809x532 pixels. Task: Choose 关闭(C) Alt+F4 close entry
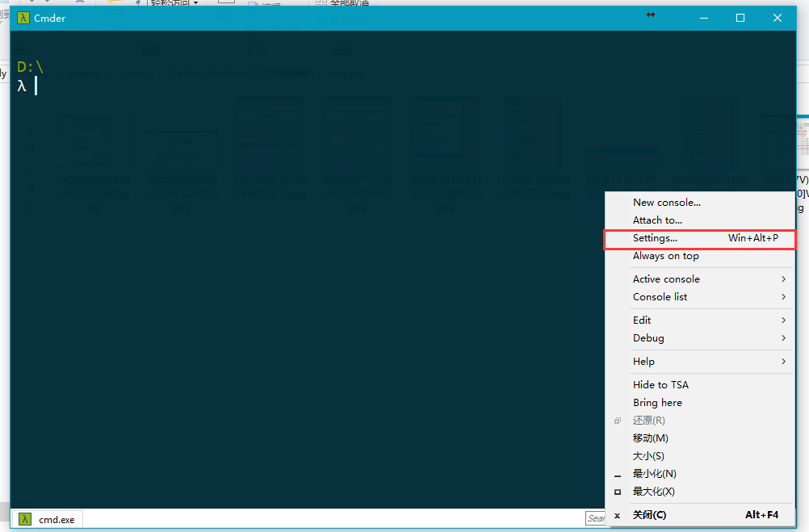[x=700, y=515]
